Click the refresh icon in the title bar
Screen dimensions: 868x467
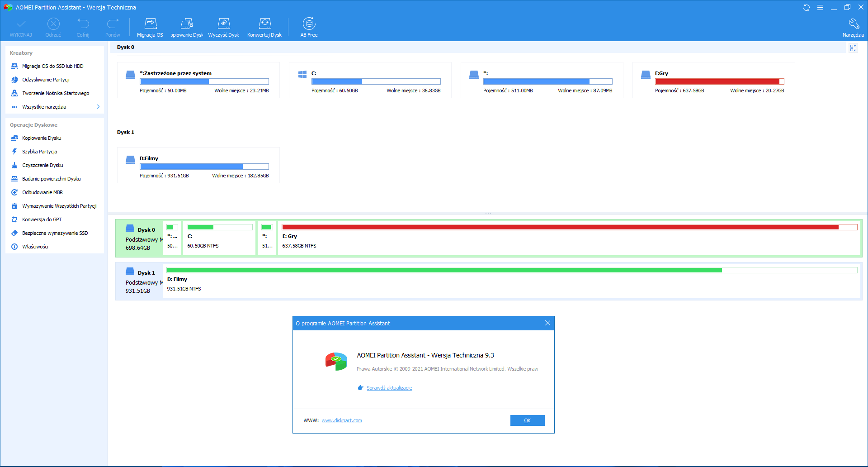click(x=807, y=8)
